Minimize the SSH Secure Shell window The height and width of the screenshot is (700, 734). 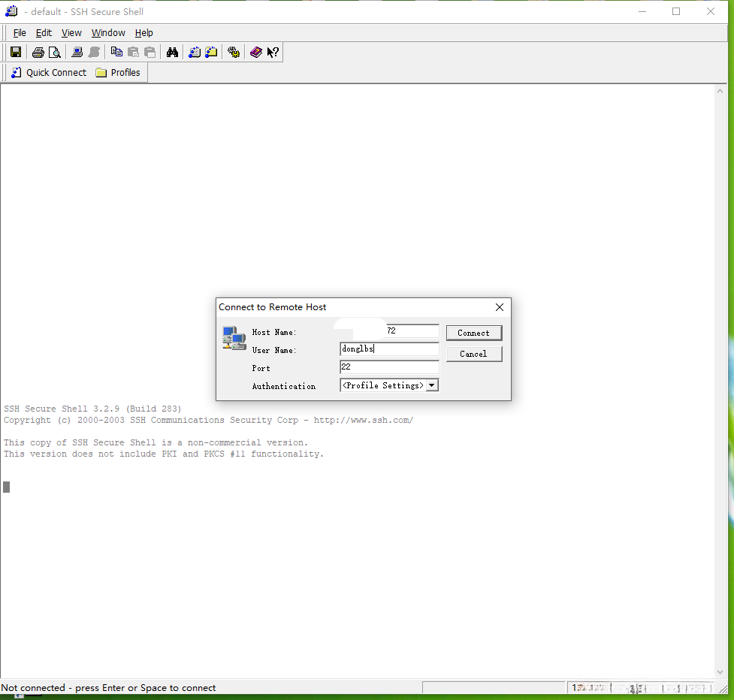(642, 11)
